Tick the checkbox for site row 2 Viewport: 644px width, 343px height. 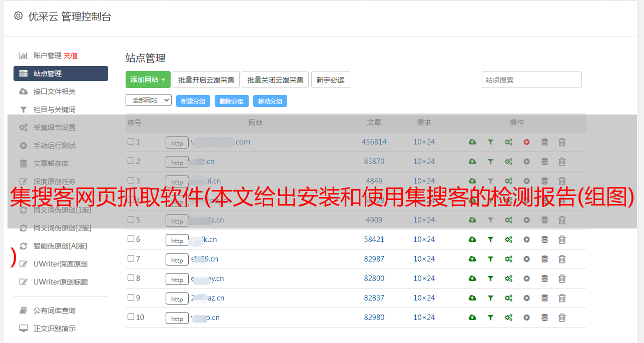click(x=131, y=161)
